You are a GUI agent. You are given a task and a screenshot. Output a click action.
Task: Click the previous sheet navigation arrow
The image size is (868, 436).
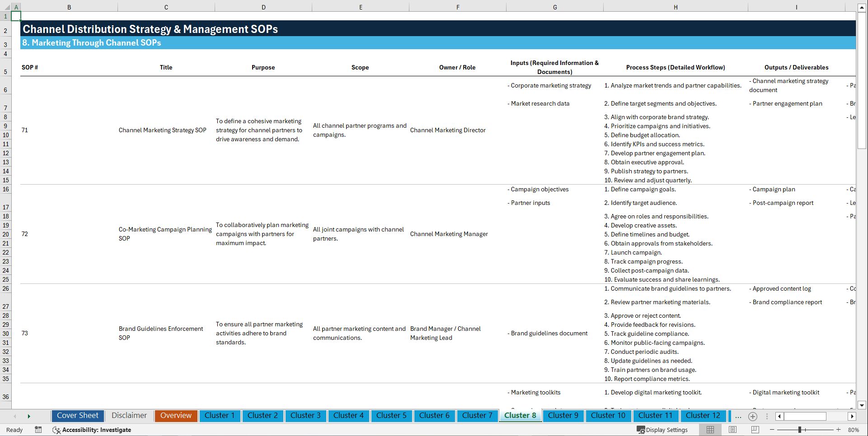(15, 416)
